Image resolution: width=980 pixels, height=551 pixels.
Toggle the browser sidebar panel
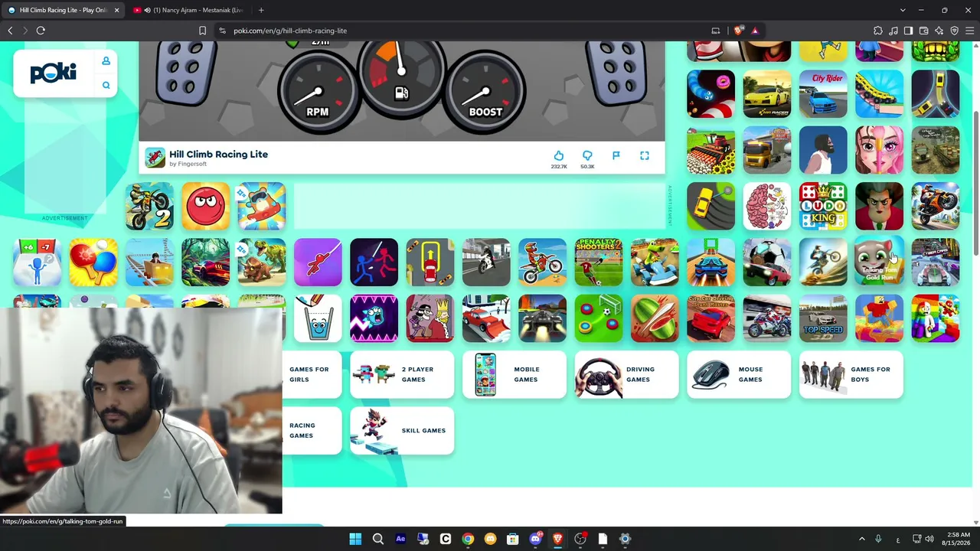909,31
